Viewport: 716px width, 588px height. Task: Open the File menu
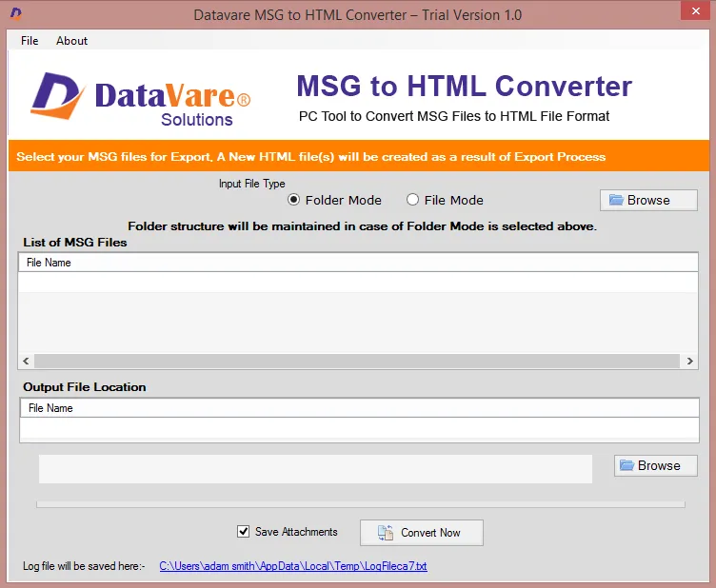(30, 41)
